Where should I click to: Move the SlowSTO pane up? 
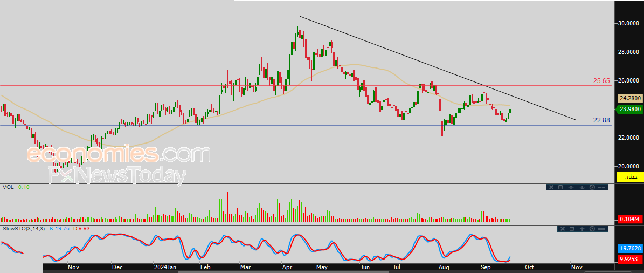pos(582,229)
